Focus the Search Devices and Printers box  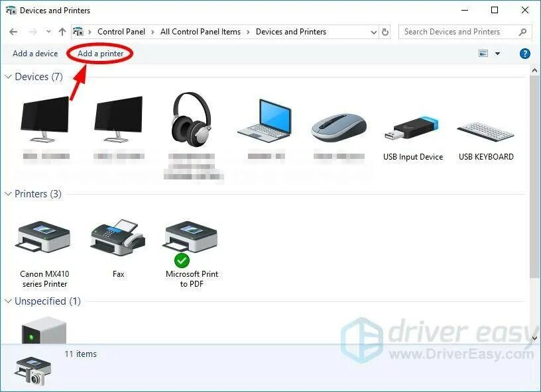[465, 32]
